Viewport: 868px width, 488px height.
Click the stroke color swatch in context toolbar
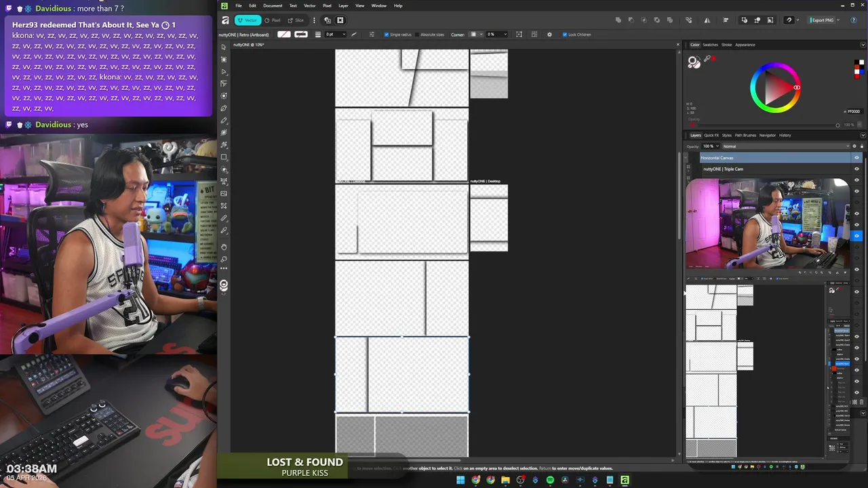tap(300, 35)
